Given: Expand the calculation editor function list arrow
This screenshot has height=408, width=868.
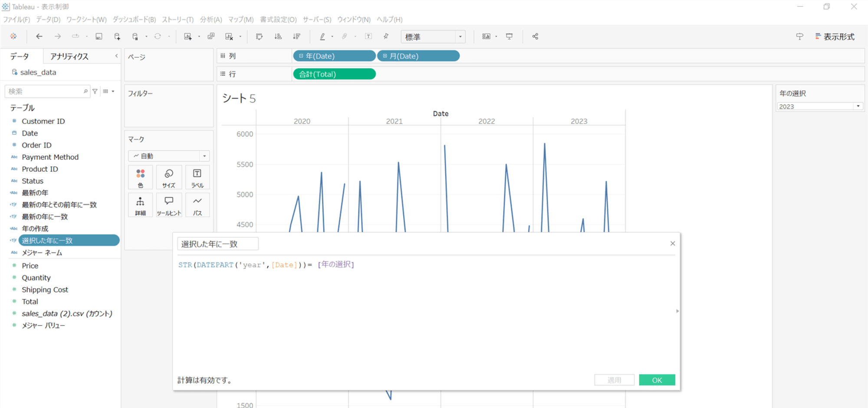Looking at the screenshot, I should click(677, 311).
